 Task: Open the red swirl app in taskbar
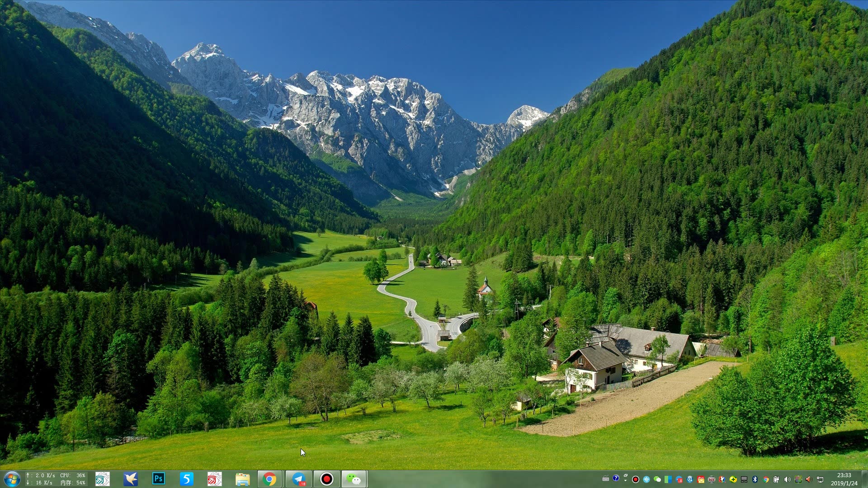pyautogui.click(x=215, y=479)
